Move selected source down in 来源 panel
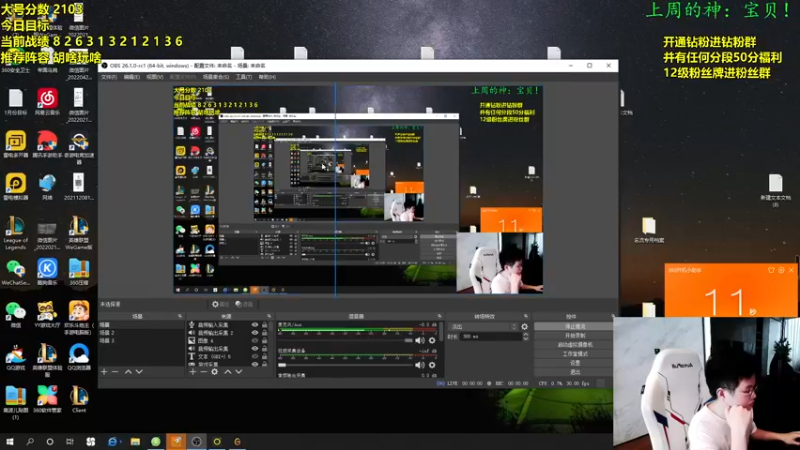This screenshot has width=800, height=450. click(x=238, y=372)
